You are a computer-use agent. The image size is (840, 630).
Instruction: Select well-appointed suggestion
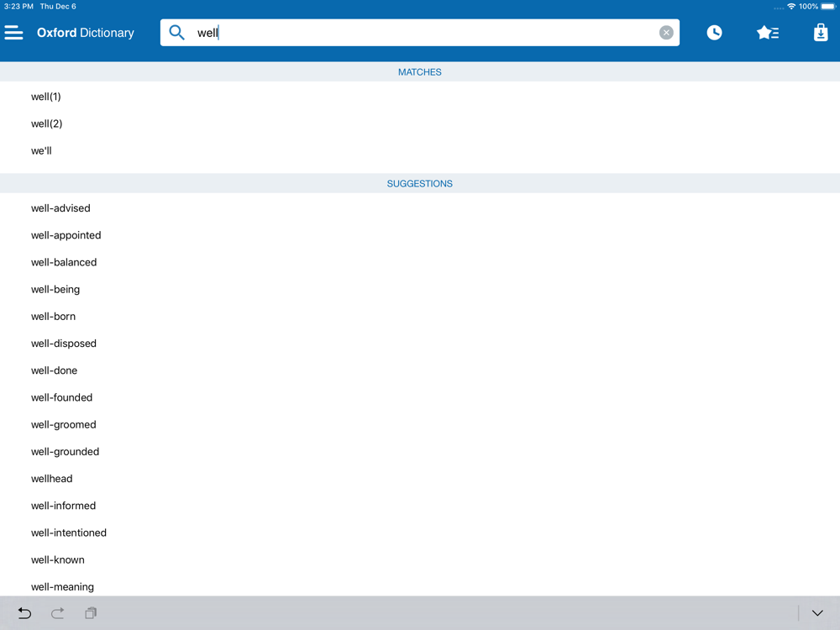pyautogui.click(x=419, y=235)
